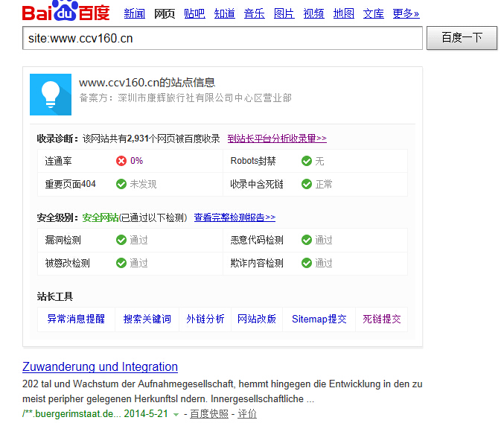This screenshot has width=504, height=426.
Task: Select the 网页 tab
Action: [165, 14]
